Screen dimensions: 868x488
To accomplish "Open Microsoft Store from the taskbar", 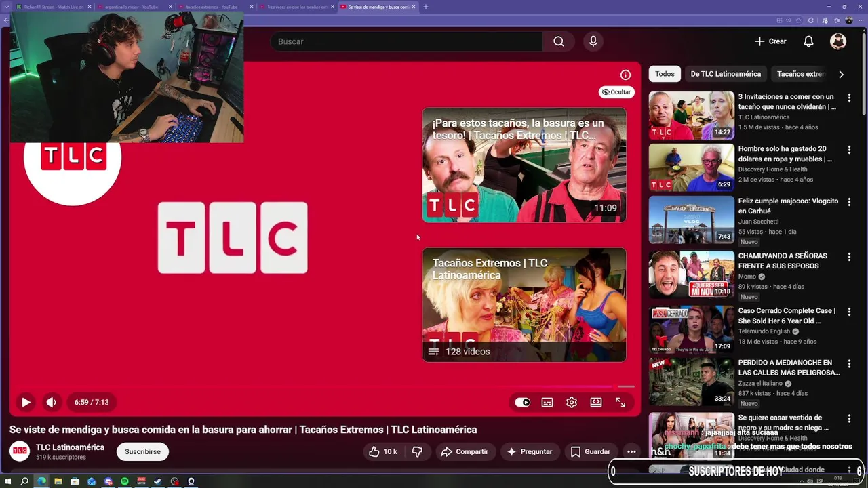I will [75, 481].
